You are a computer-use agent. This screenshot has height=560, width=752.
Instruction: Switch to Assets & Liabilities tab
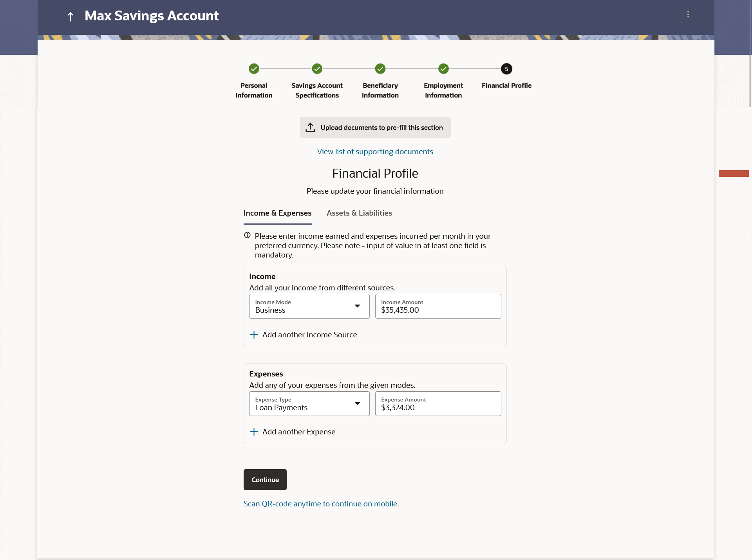click(x=359, y=213)
